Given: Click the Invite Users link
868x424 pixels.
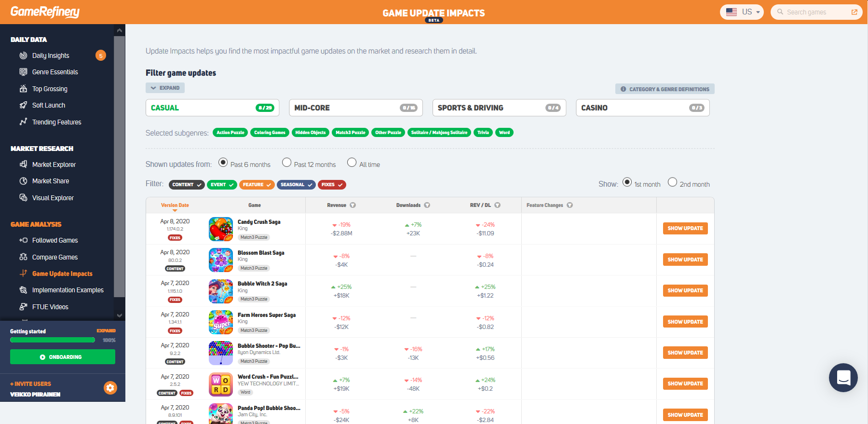Looking at the screenshot, I should click(30, 384).
